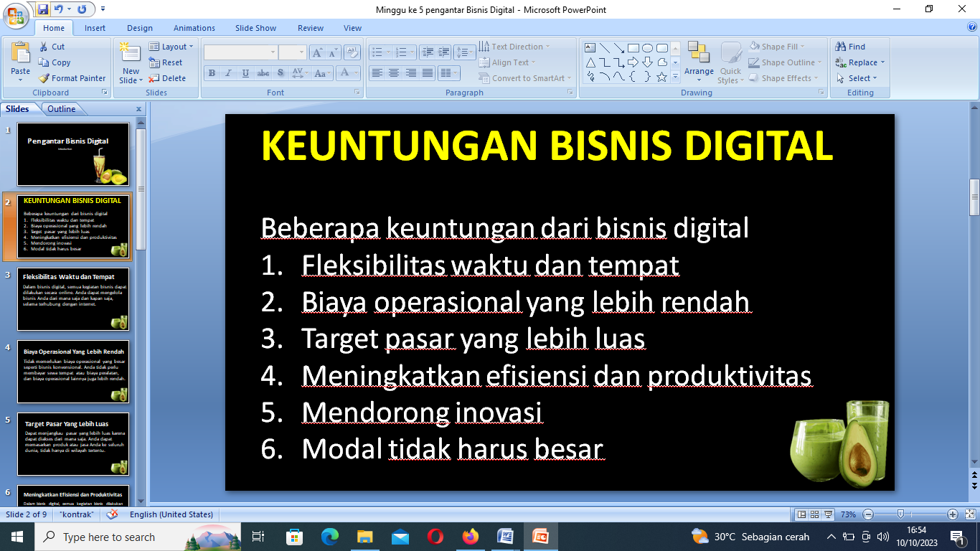Screen dimensions: 980x551
Task: Open the Shape Fill dropdown
Action: (778, 47)
